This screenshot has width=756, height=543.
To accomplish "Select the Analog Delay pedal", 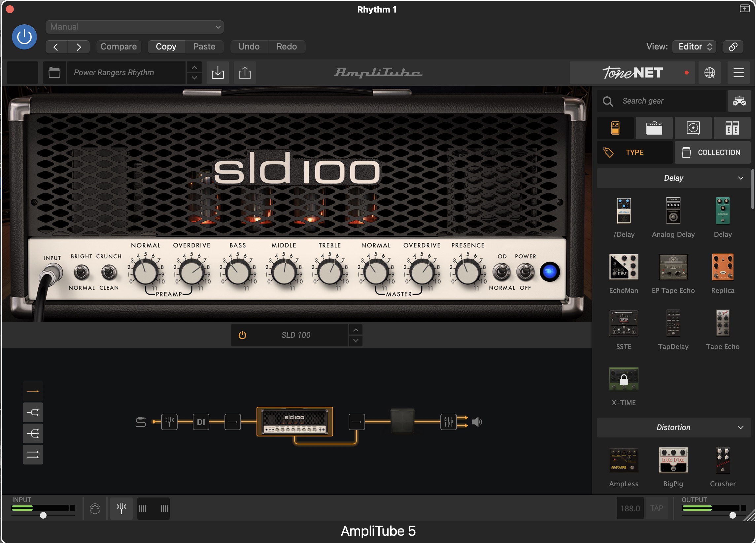I will [x=673, y=211].
